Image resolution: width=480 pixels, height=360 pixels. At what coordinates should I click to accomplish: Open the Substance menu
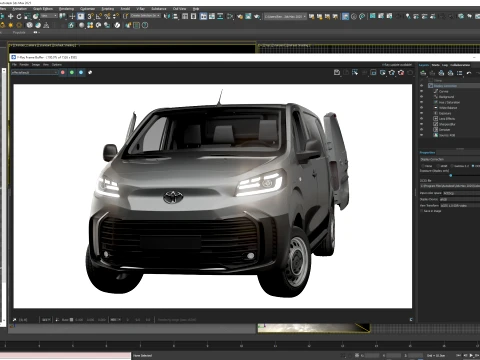coord(159,9)
